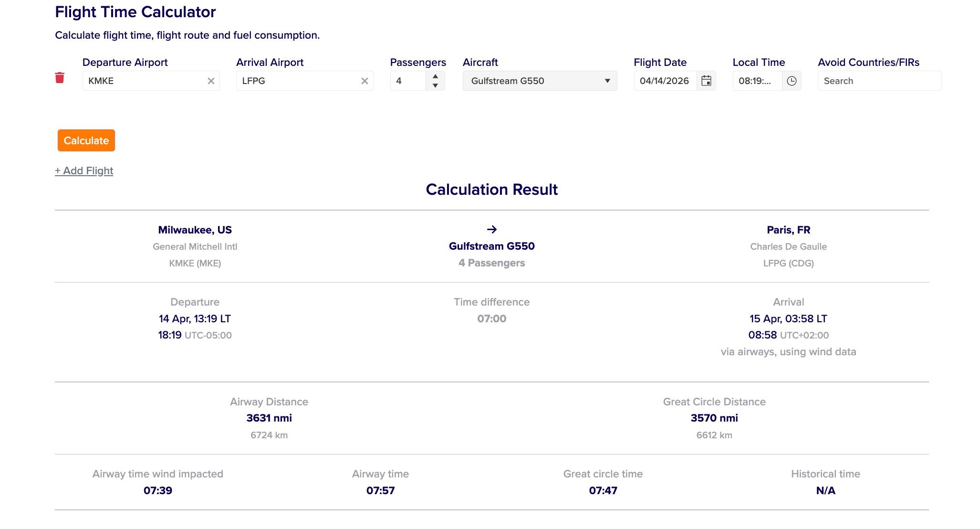Image resolution: width=980 pixels, height=529 pixels.
Task: Expand the Gulfstream G550 aircraft list
Action: (539, 81)
